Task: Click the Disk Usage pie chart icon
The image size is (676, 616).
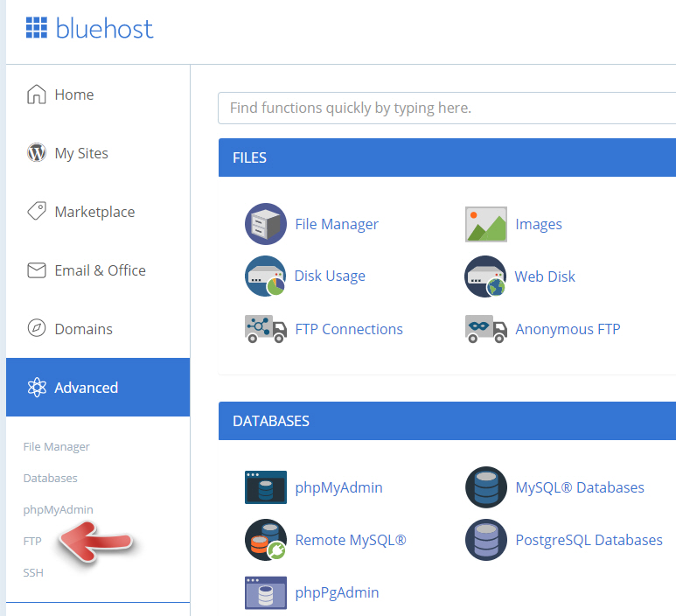Action: [x=266, y=276]
